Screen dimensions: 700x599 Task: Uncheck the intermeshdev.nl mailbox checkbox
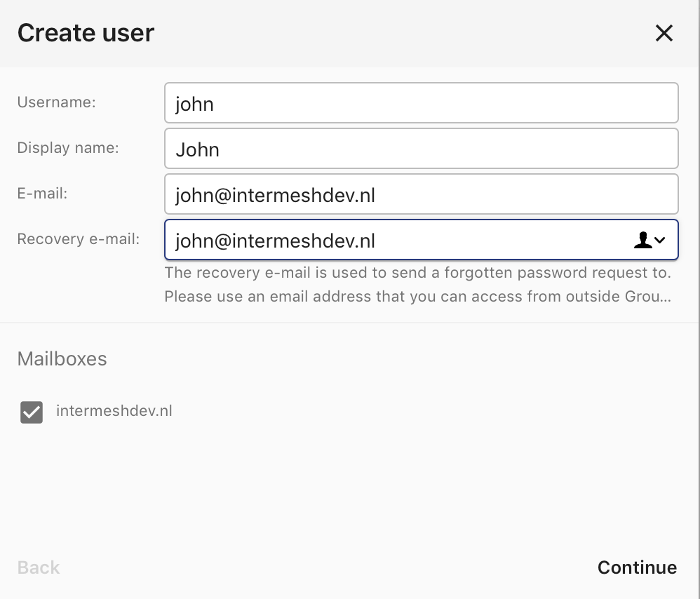[x=32, y=412]
